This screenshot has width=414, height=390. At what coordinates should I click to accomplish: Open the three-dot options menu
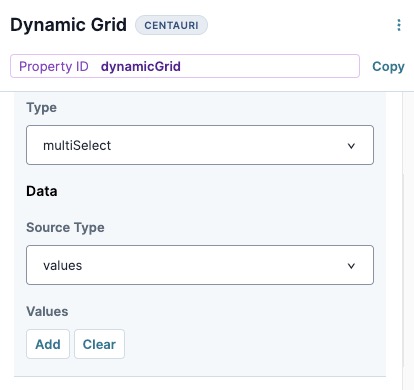tap(399, 25)
